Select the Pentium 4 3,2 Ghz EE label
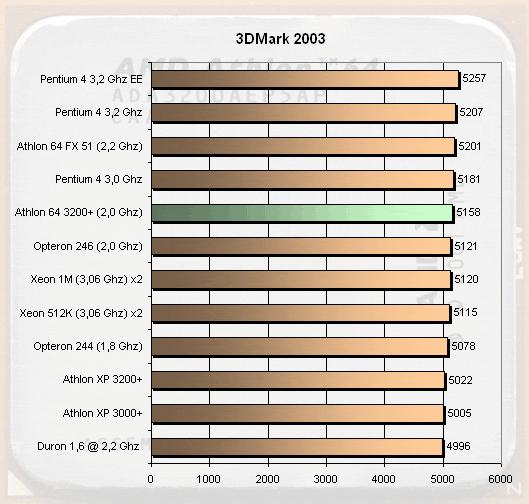The image size is (529, 504). click(x=91, y=79)
